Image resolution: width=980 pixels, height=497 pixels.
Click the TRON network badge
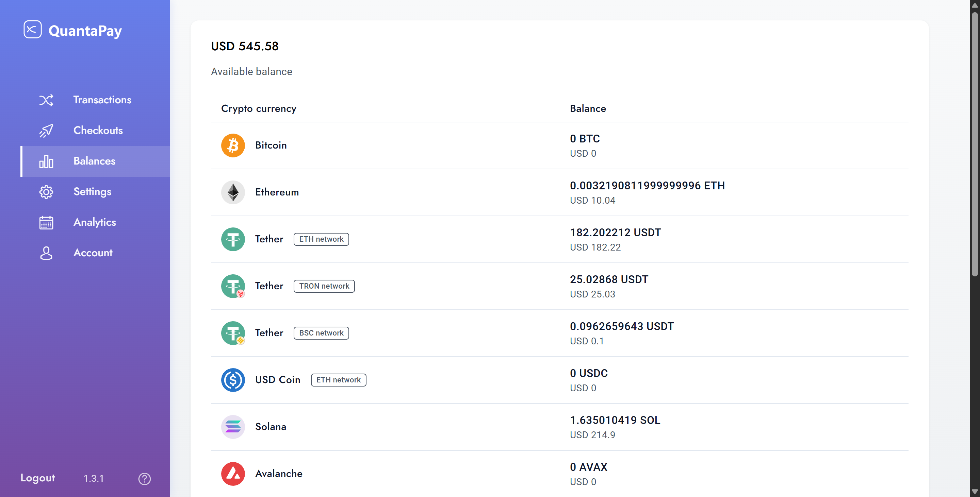[x=324, y=286]
